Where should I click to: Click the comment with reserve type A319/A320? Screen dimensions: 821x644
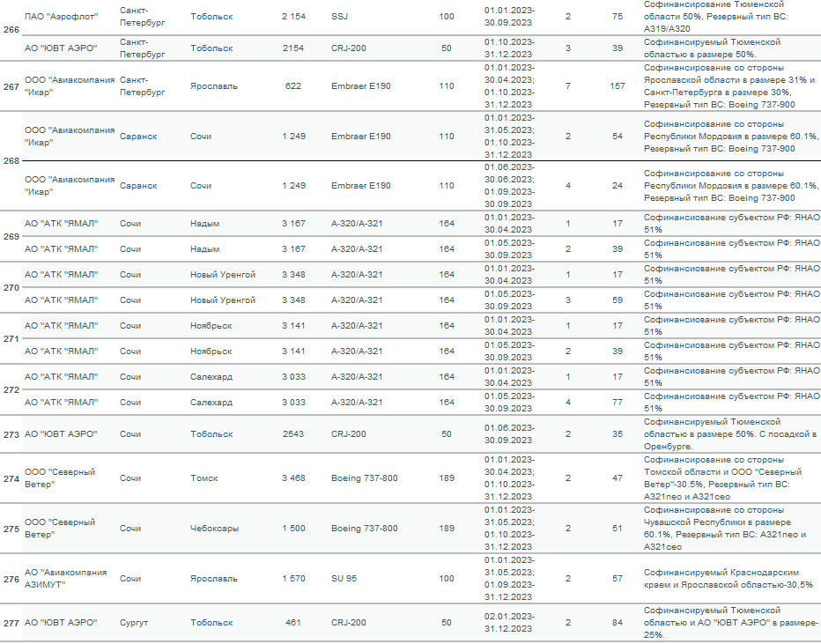(x=716, y=17)
